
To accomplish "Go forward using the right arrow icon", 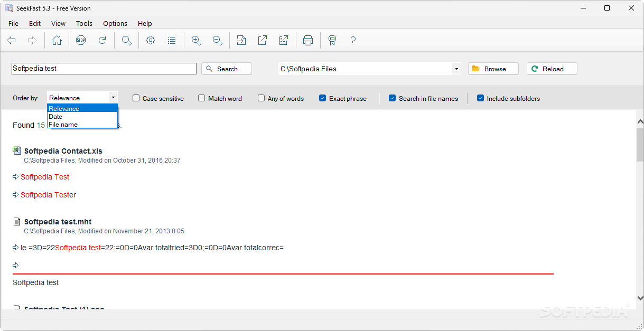I will pyautogui.click(x=32, y=41).
